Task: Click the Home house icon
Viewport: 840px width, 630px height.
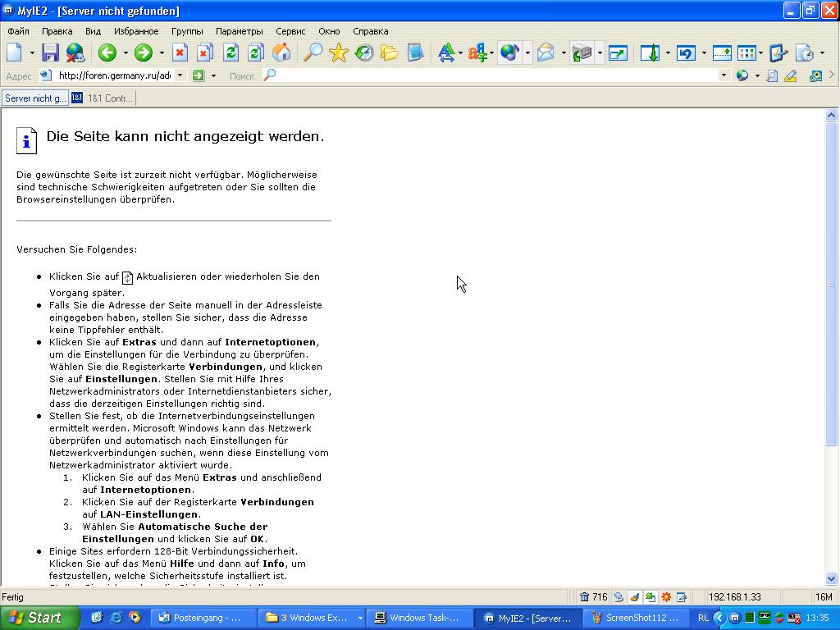Action: click(281, 53)
